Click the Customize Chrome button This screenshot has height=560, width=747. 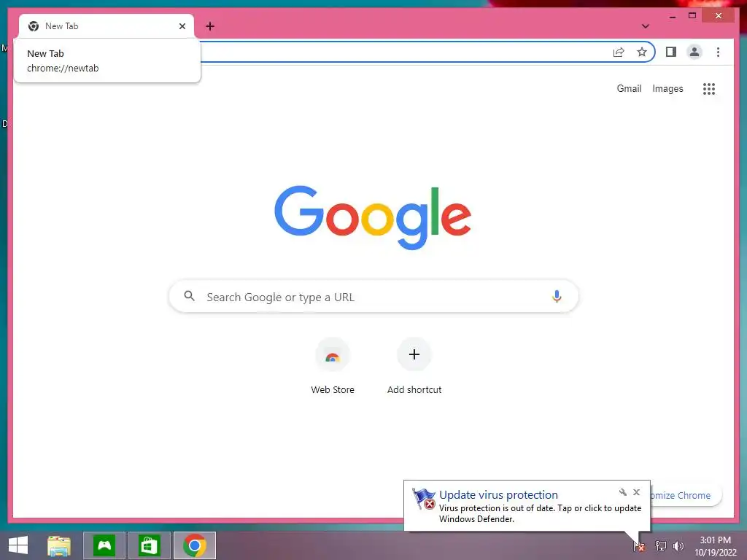pos(685,495)
